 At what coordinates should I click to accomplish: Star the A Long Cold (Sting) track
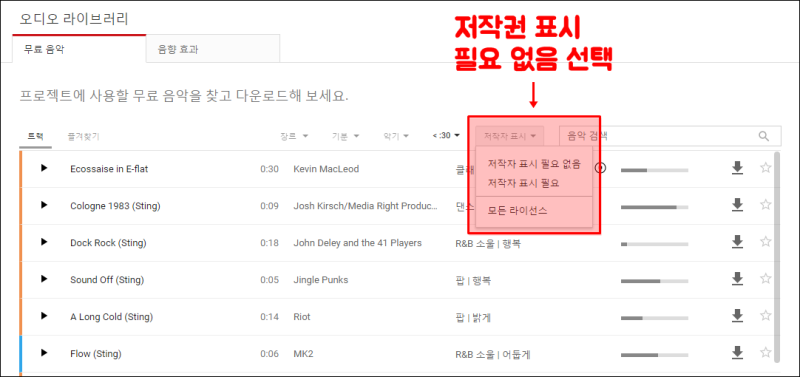tap(765, 315)
